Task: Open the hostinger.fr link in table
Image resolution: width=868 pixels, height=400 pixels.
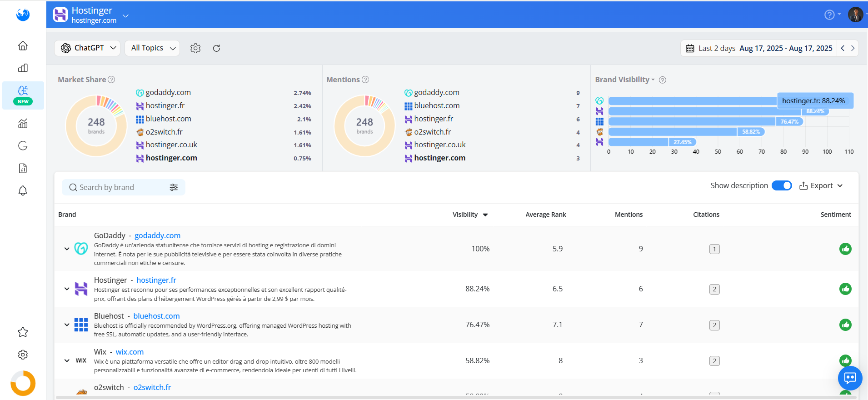Action: 156,280
